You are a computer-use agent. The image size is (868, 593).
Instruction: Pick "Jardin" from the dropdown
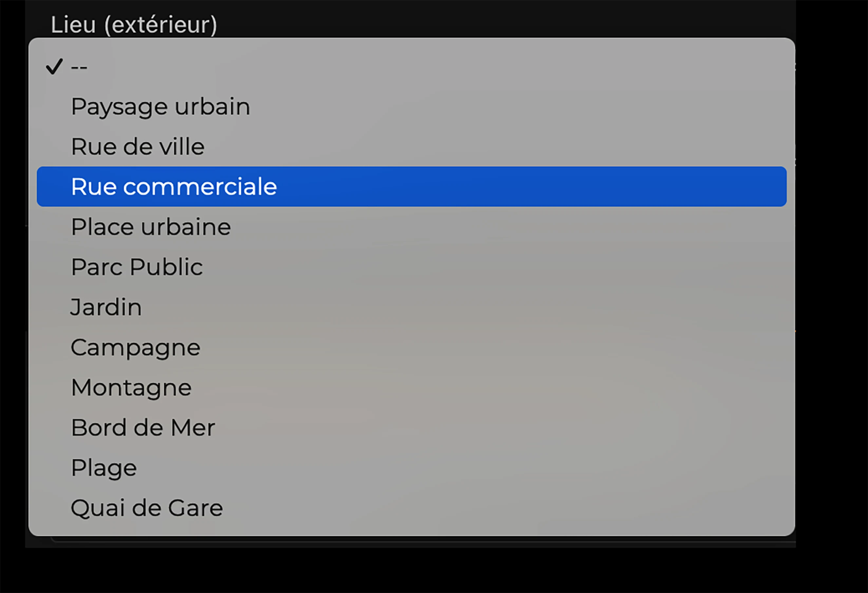pos(106,307)
